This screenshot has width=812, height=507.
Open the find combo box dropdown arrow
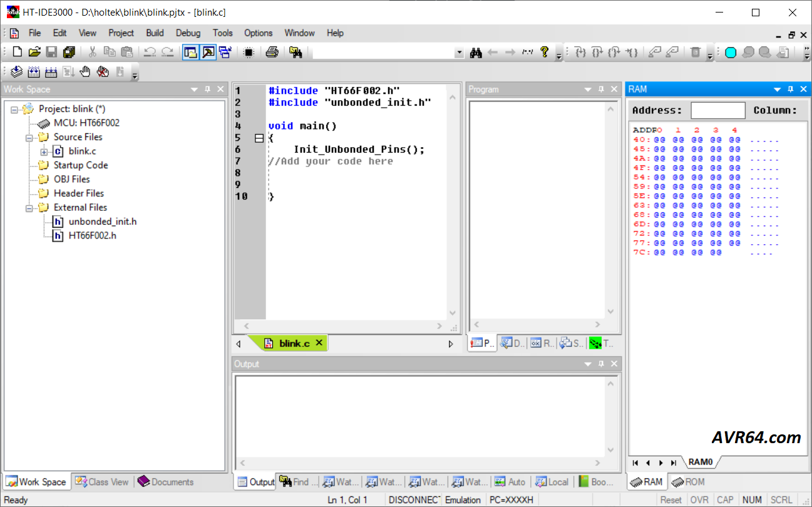[460, 53]
